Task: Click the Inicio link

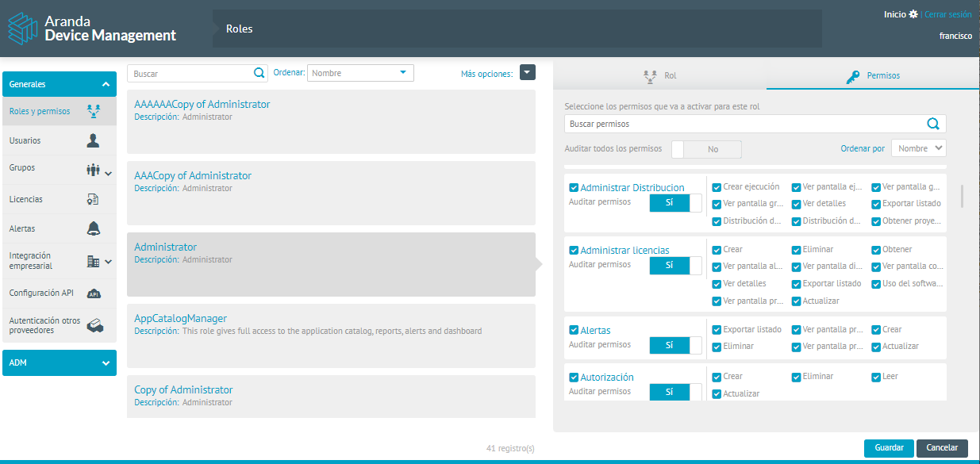Action: [x=895, y=14]
